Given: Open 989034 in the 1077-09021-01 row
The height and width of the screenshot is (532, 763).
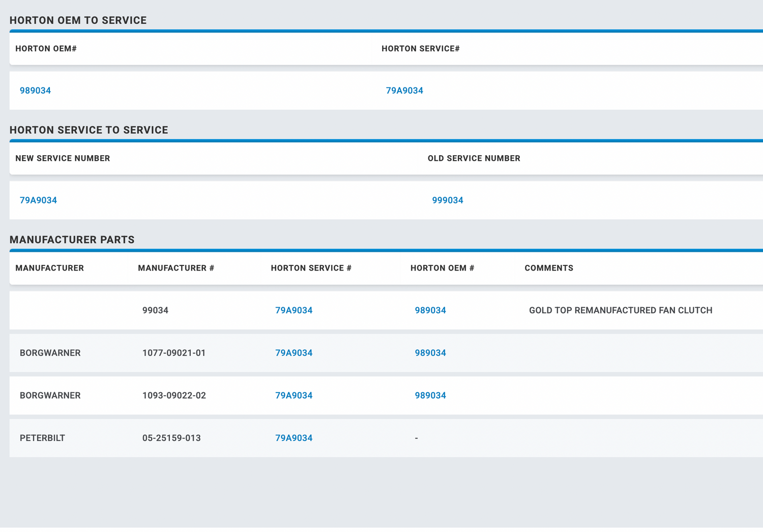Looking at the screenshot, I should click(430, 353).
